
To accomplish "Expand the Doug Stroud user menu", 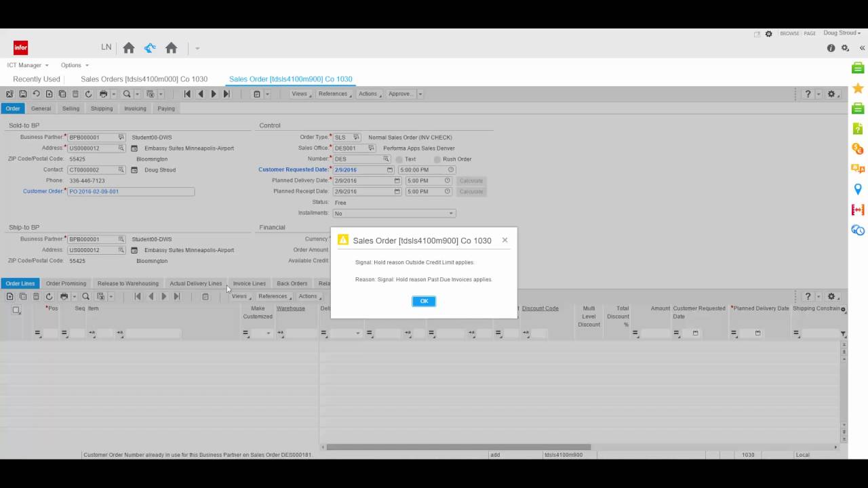I will (842, 33).
